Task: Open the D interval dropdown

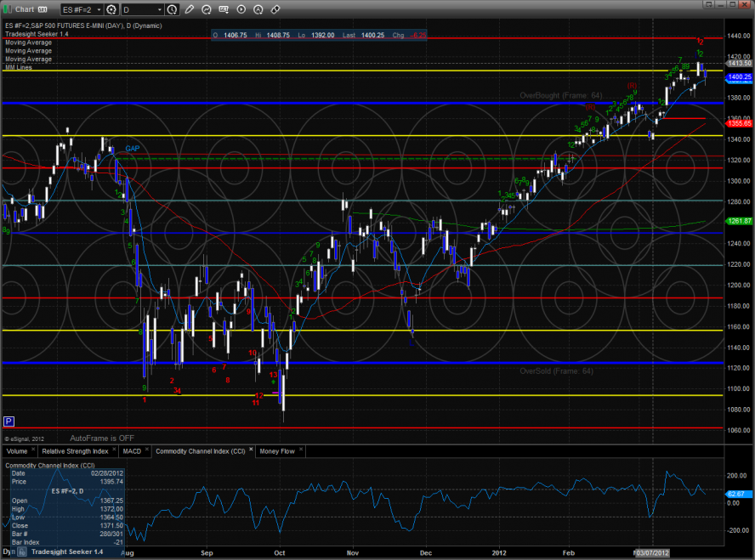Action: 142,9
